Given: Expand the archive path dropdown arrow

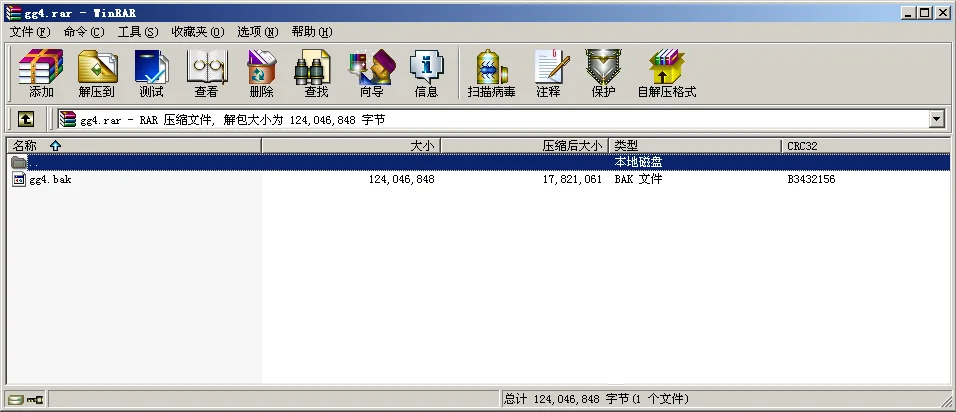Looking at the screenshot, I should pos(937,119).
